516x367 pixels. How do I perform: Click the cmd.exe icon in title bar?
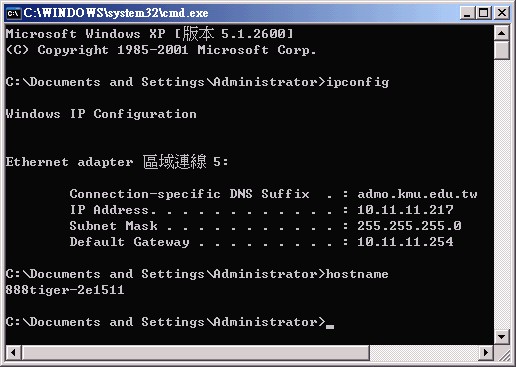click(x=13, y=13)
